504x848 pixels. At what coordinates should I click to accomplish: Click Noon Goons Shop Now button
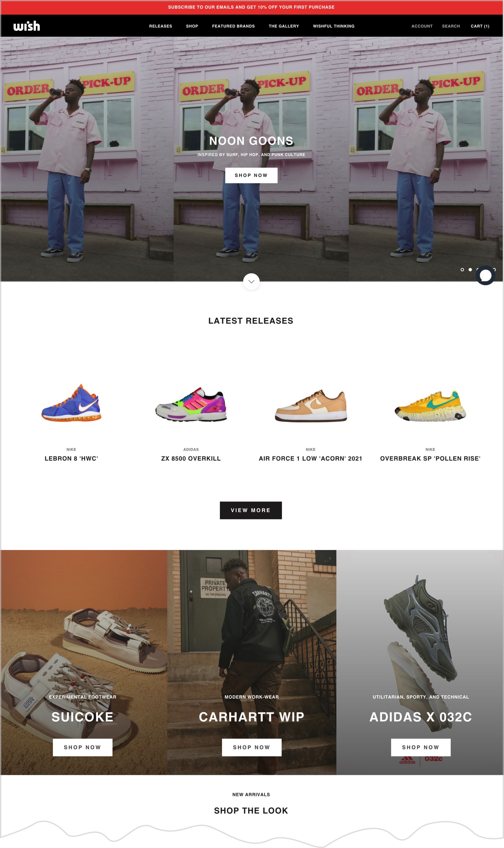pyautogui.click(x=251, y=175)
